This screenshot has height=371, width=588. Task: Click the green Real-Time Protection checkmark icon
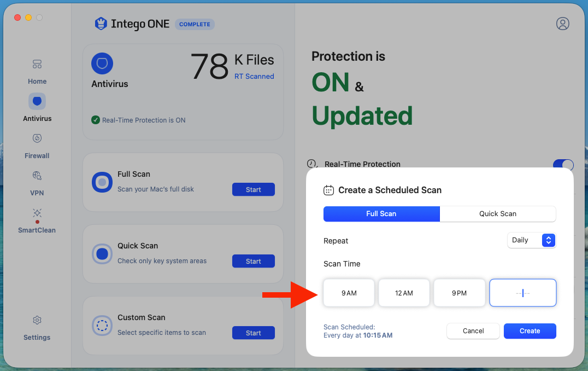(x=96, y=120)
